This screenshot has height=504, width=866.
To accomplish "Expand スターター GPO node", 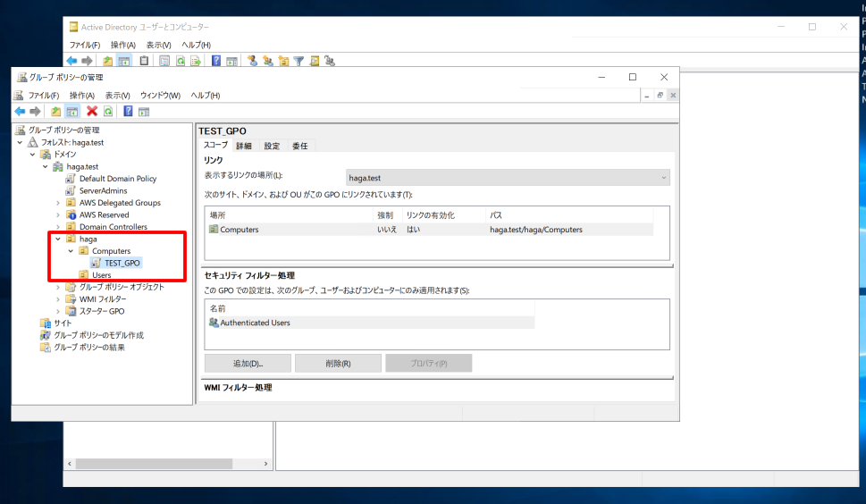I will click(58, 311).
